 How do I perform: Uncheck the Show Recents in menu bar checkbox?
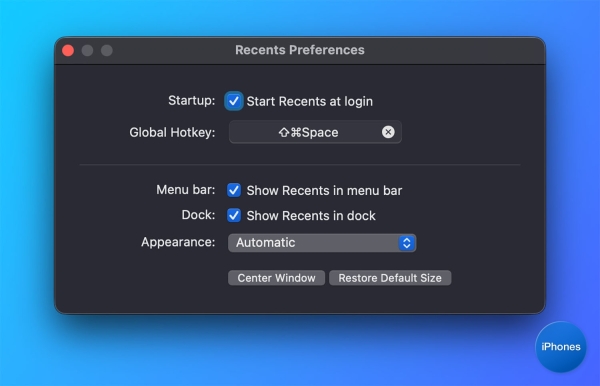234,190
